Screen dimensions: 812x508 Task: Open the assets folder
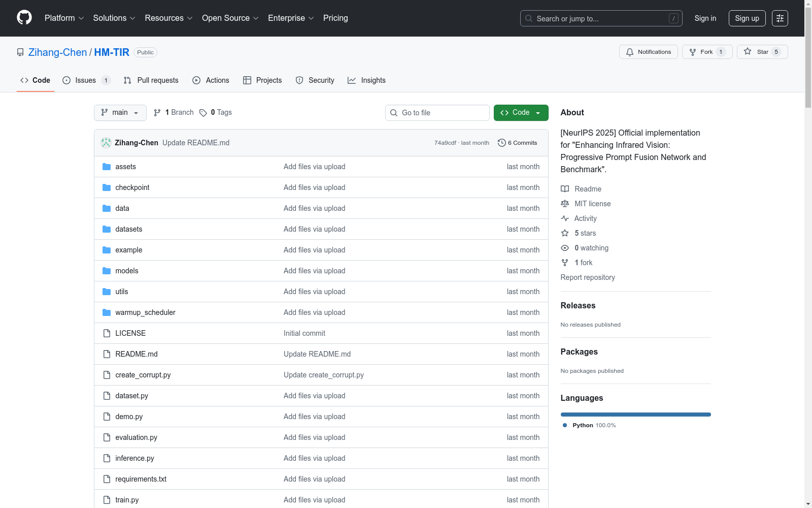click(x=125, y=167)
